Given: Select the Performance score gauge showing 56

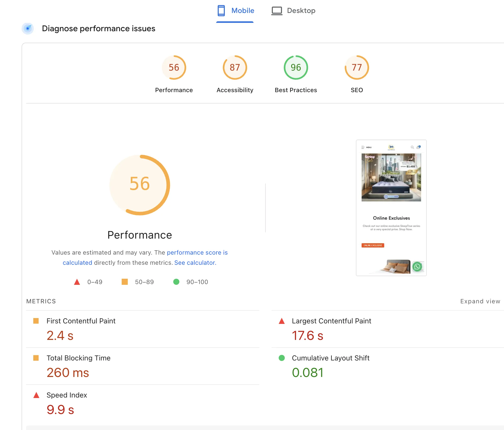Looking at the screenshot, I should pos(174,68).
